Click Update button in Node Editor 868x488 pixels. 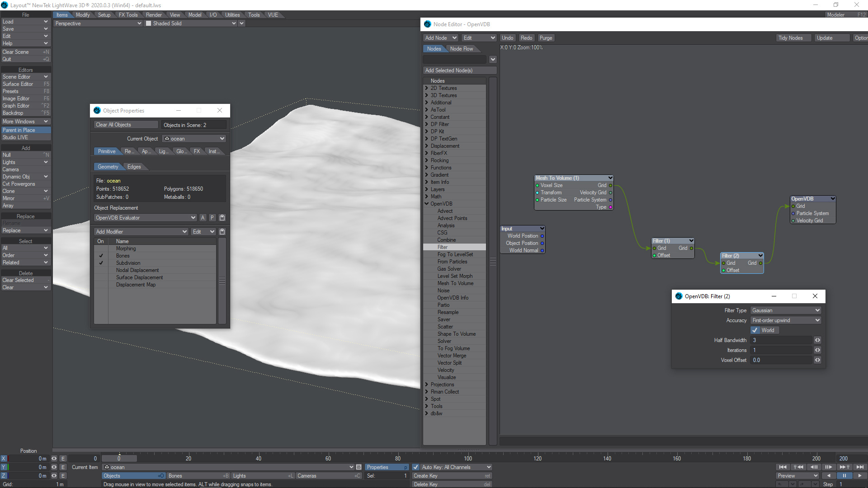pyautogui.click(x=831, y=38)
